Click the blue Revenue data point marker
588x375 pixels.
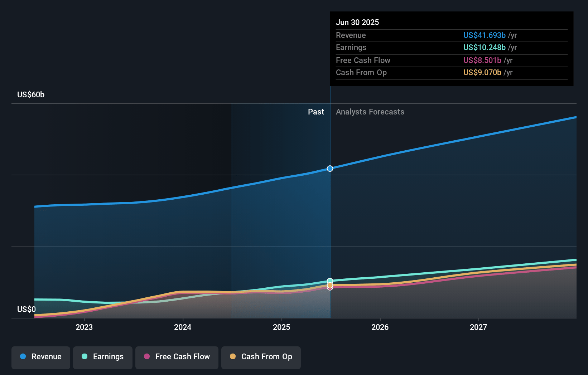pos(330,169)
